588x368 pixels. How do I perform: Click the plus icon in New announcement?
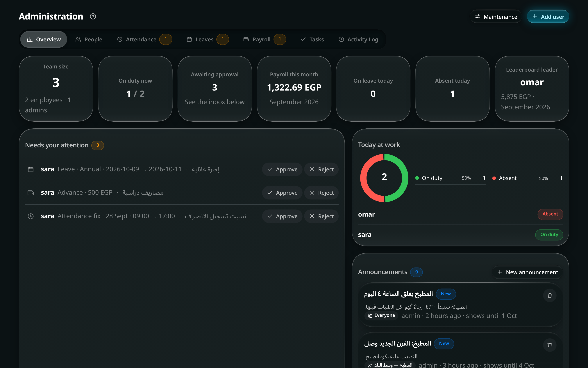500,272
